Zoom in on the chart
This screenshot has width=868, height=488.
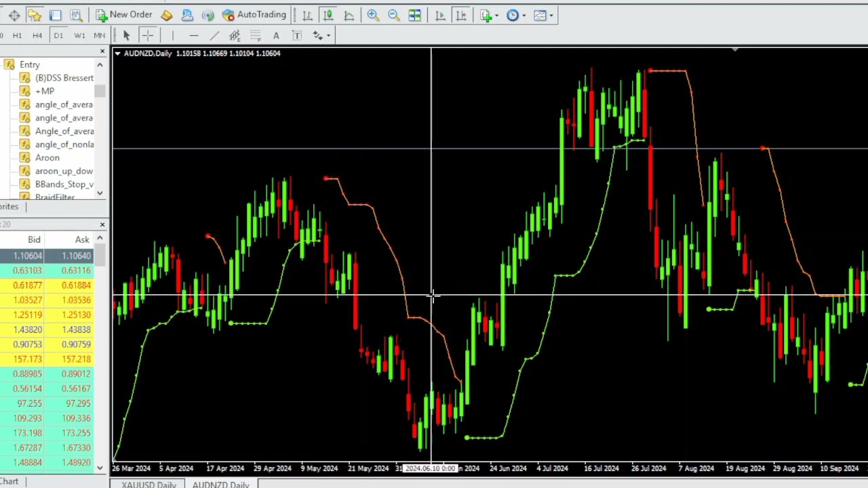pos(372,14)
